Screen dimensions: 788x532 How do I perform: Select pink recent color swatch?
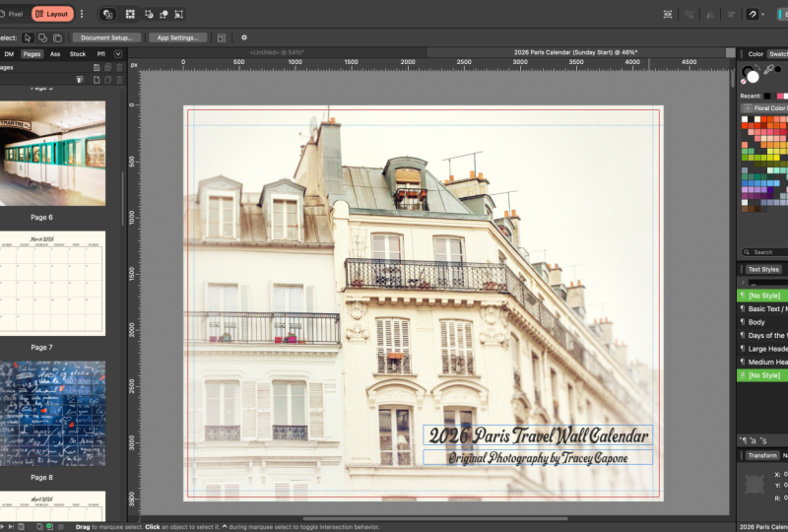pyautogui.click(x=780, y=96)
